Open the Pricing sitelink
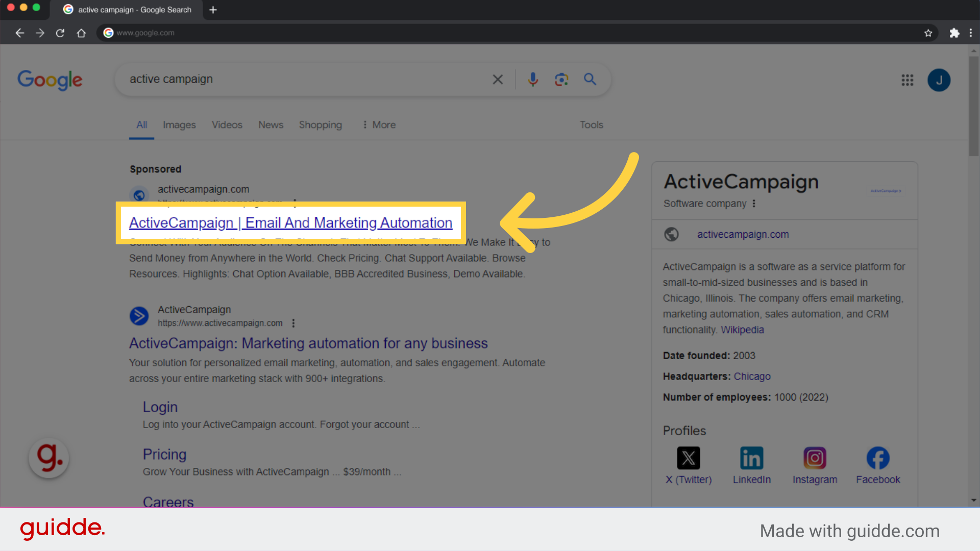Image resolution: width=980 pixels, height=551 pixels. click(x=164, y=454)
